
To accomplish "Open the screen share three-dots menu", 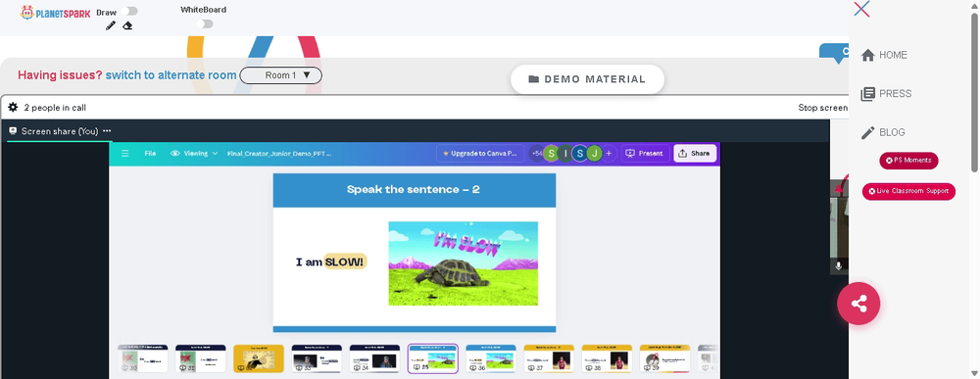I will pos(107,131).
